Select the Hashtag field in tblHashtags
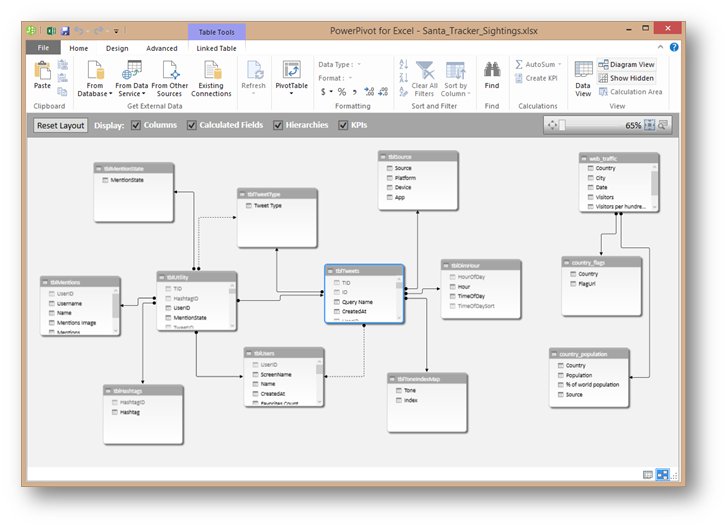728x529 pixels. pos(126,412)
